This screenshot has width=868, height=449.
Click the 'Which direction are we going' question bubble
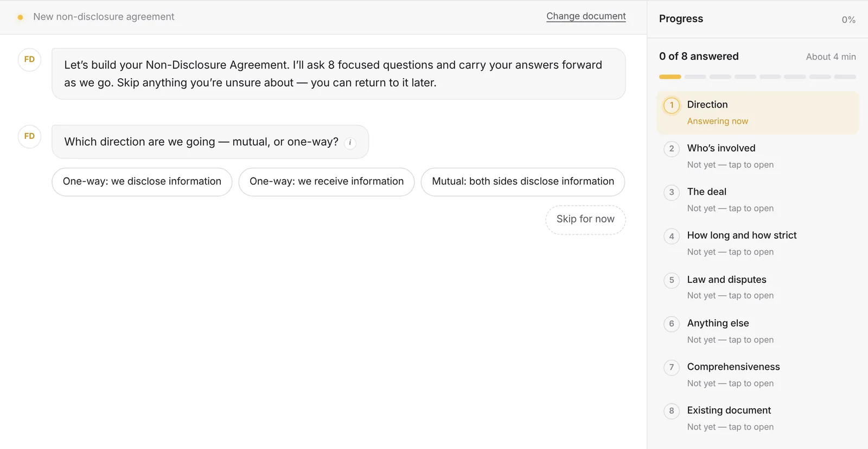[x=210, y=142]
